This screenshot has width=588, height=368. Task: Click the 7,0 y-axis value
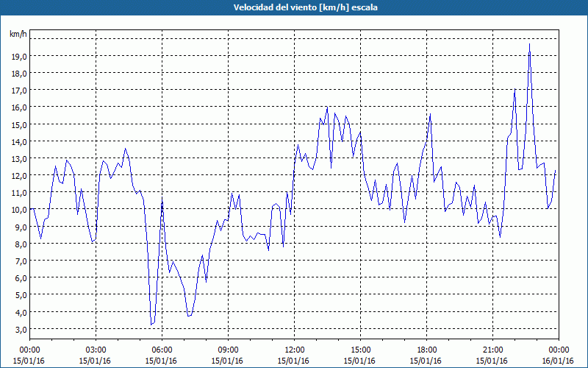click(21, 261)
